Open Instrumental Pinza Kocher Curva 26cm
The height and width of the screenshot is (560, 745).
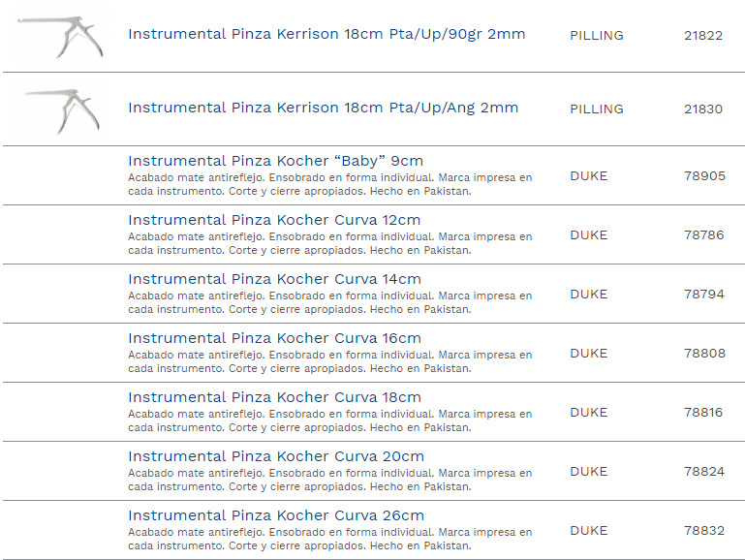coord(275,515)
